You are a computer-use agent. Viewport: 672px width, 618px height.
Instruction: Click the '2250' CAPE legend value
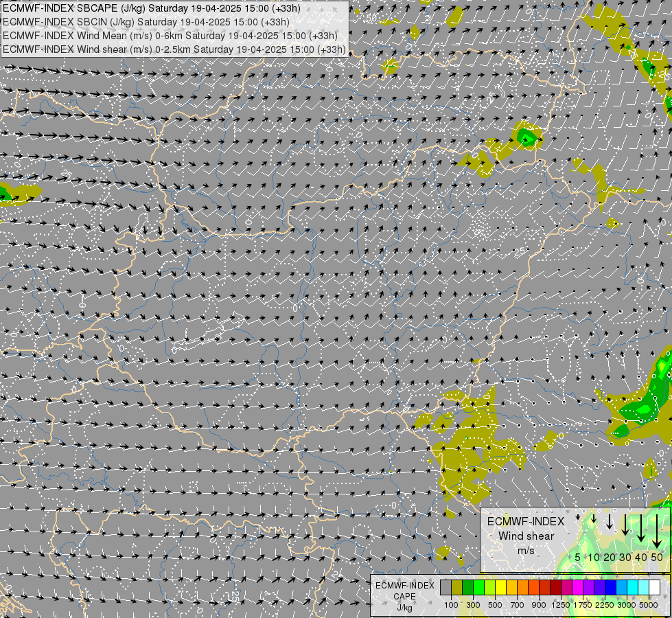(605, 605)
